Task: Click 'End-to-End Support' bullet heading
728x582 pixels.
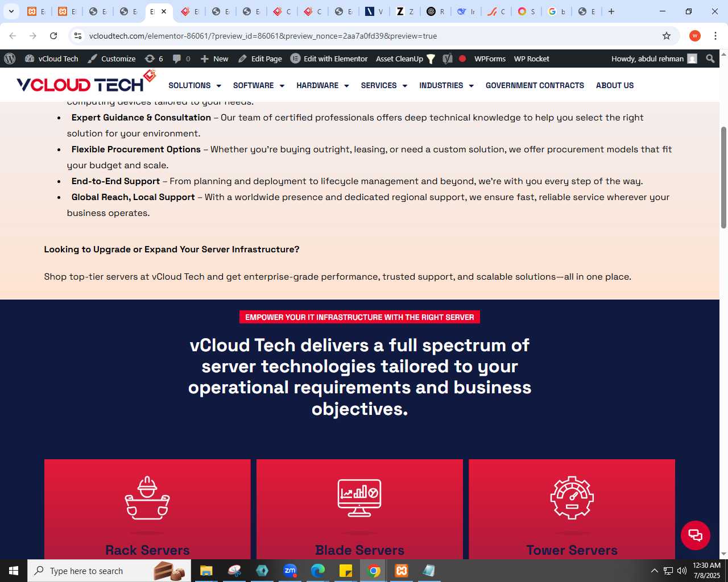Action: pyautogui.click(x=115, y=181)
